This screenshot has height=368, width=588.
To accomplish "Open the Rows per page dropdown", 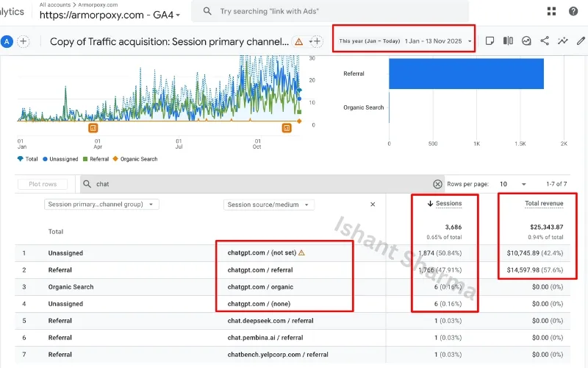I will point(512,184).
